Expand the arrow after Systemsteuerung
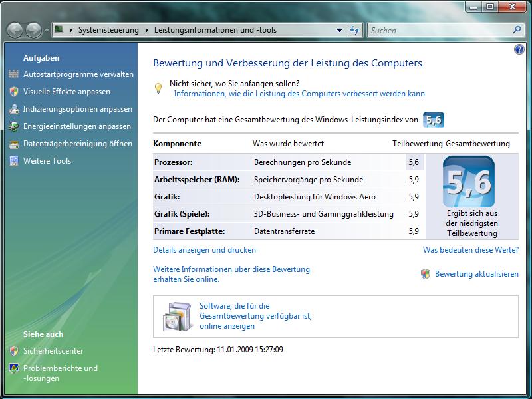The width and height of the screenshot is (532, 399). coord(146,30)
